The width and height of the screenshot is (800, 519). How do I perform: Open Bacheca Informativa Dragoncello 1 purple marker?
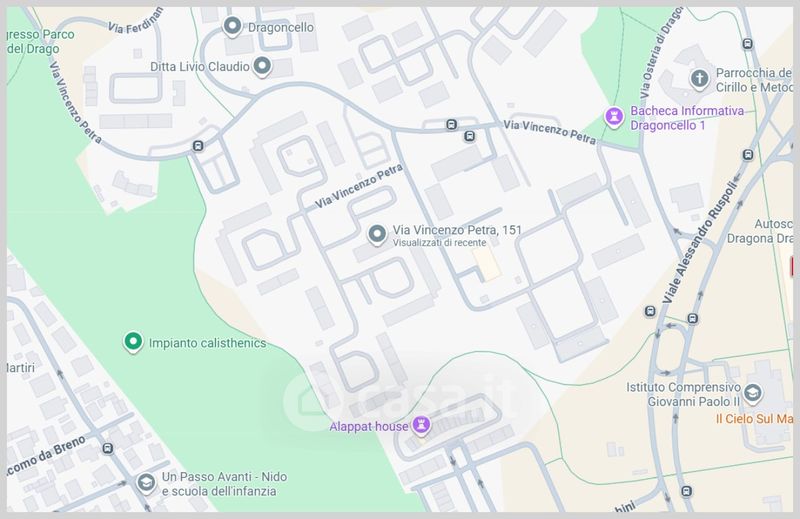tap(614, 117)
